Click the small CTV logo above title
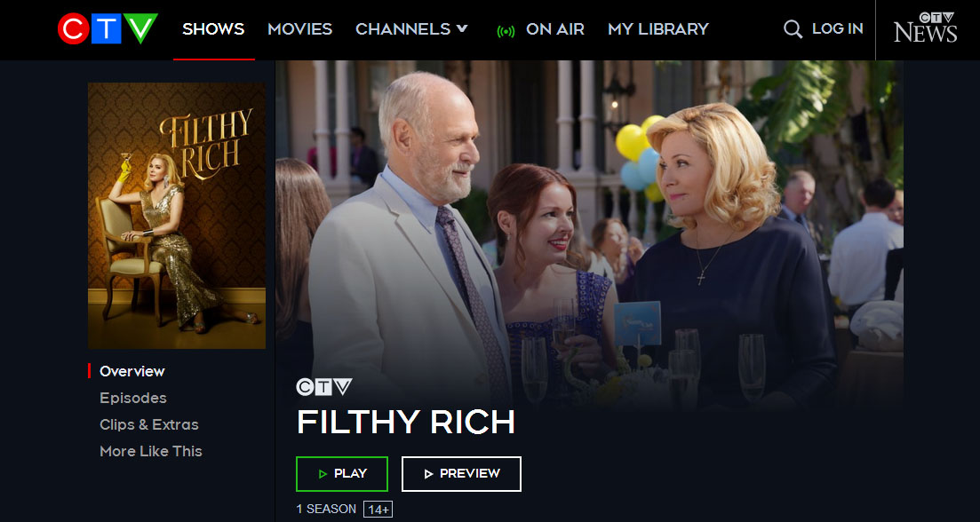Viewport: 980px width, 522px height. click(x=323, y=387)
